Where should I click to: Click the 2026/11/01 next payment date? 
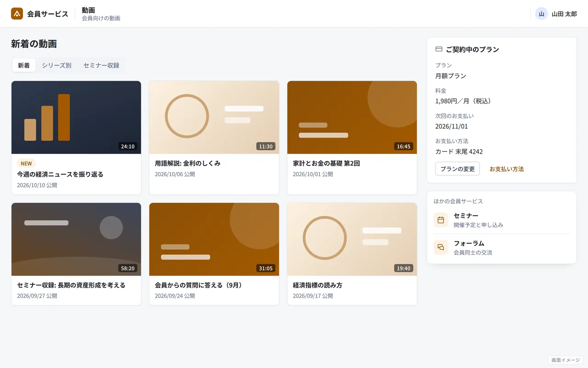coord(452,126)
